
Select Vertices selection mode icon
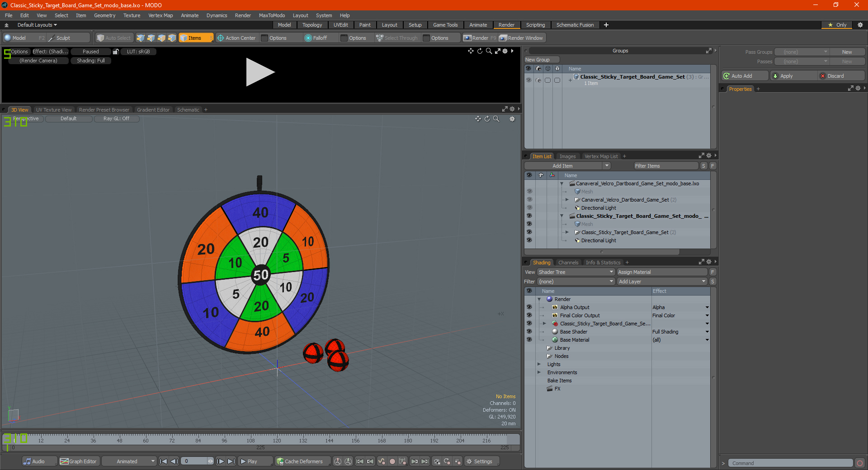pyautogui.click(x=141, y=38)
